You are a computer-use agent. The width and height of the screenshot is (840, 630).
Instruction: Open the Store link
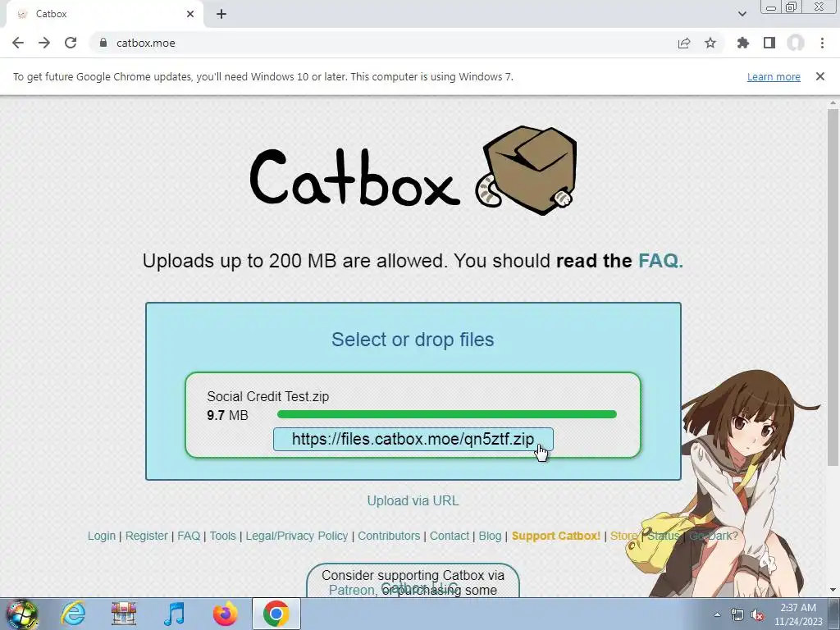pos(623,536)
